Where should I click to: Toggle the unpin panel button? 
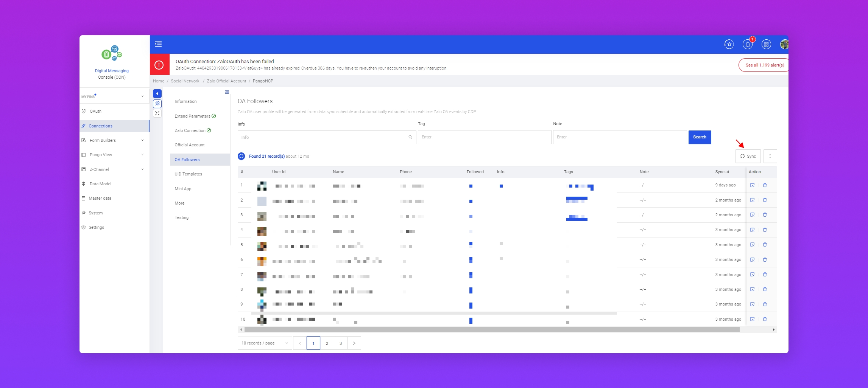(x=157, y=104)
